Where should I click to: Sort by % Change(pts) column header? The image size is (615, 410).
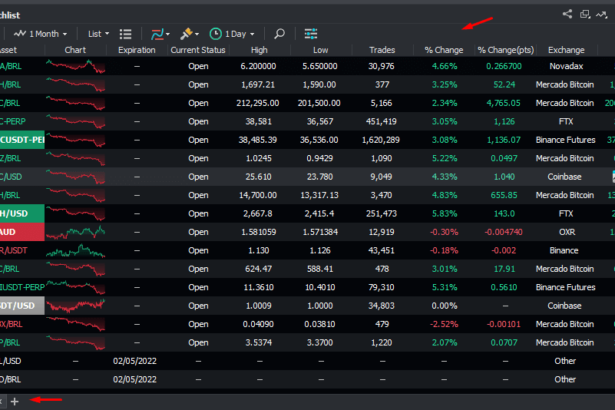pos(506,50)
